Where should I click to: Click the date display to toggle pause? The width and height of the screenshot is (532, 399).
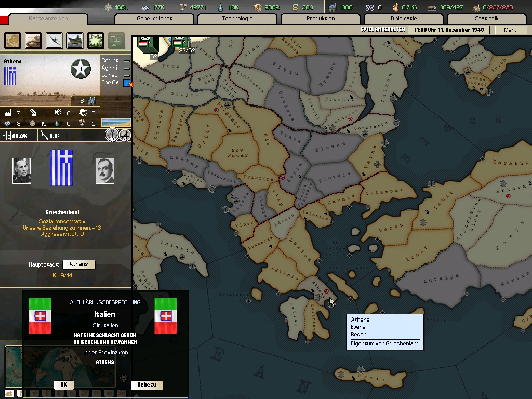click(449, 30)
